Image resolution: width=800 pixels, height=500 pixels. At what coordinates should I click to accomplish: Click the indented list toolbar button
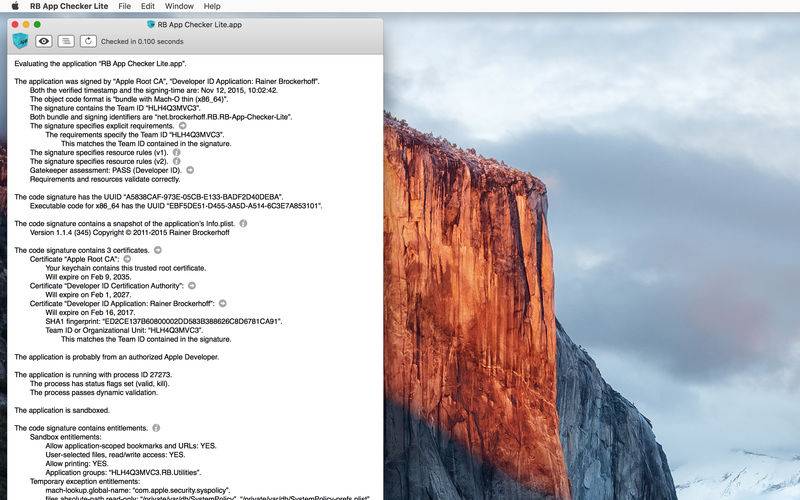click(x=66, y=41)
